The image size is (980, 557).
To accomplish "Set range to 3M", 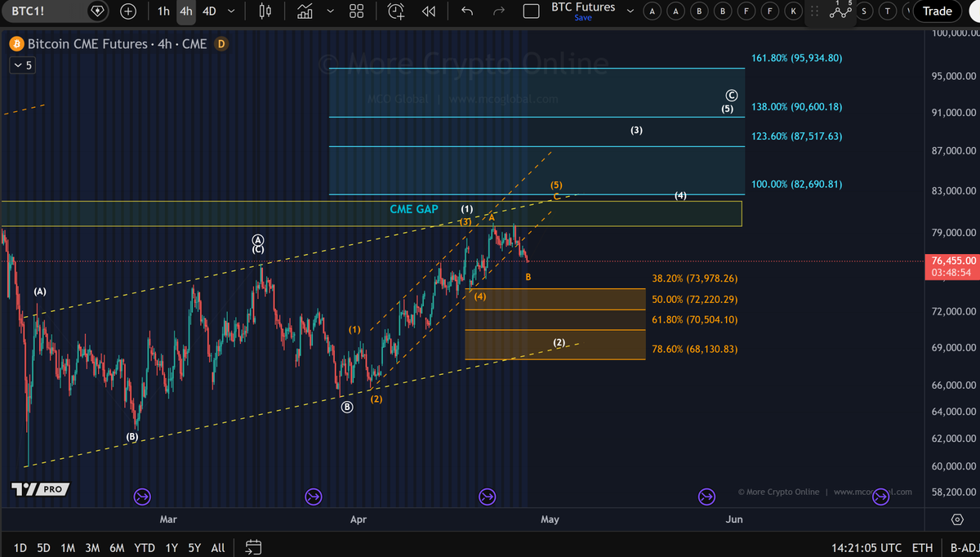I will click(92, 547).
